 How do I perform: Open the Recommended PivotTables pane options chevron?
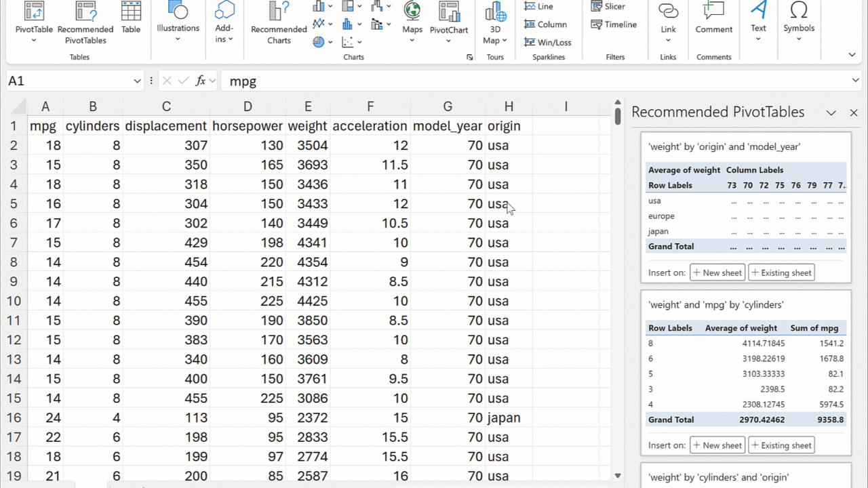pos(831,113)
